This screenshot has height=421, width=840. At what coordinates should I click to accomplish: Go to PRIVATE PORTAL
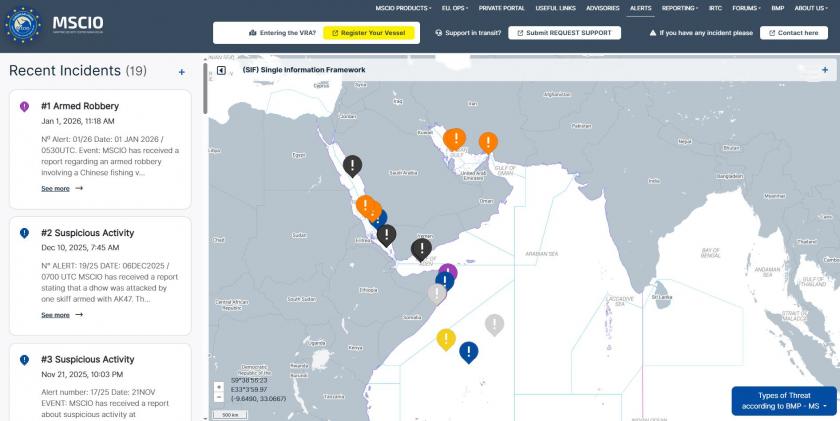coord(501,8)
